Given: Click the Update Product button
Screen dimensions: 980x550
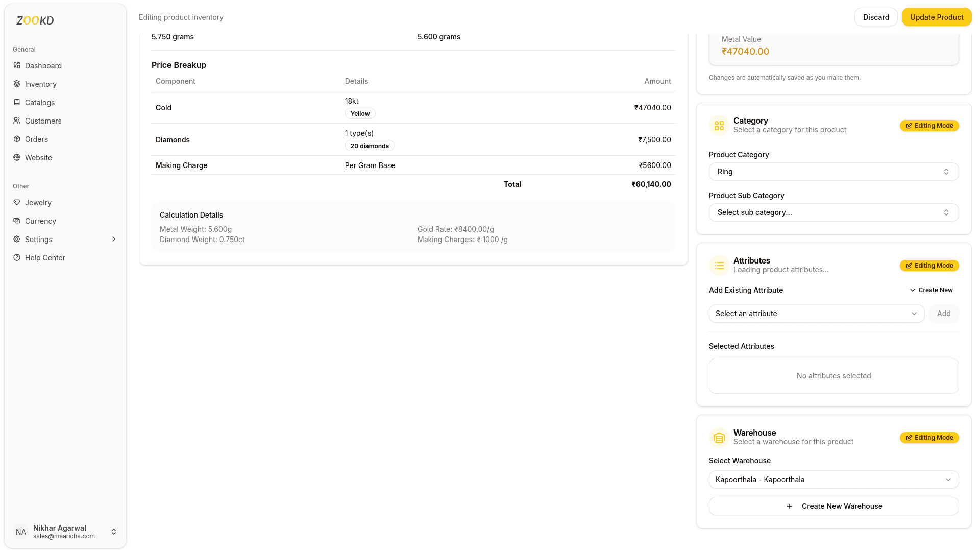Looking at the screenshot, I should (936, 17).
